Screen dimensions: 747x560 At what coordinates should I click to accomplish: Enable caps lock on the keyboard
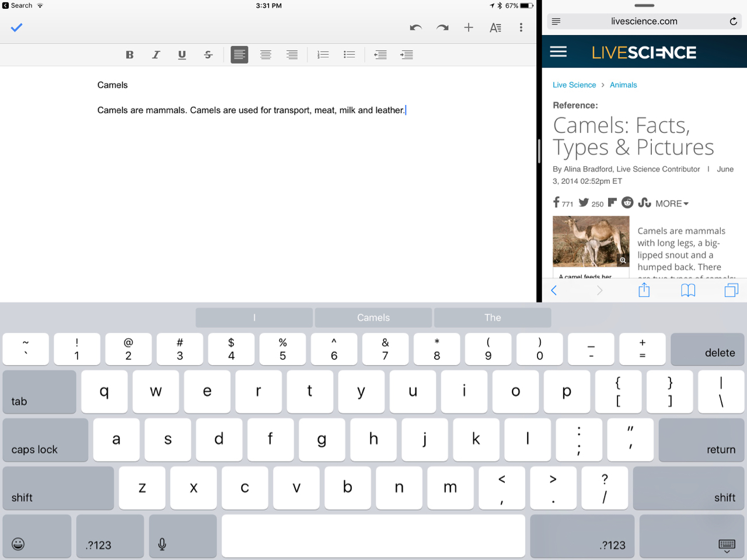coord(45,440)
